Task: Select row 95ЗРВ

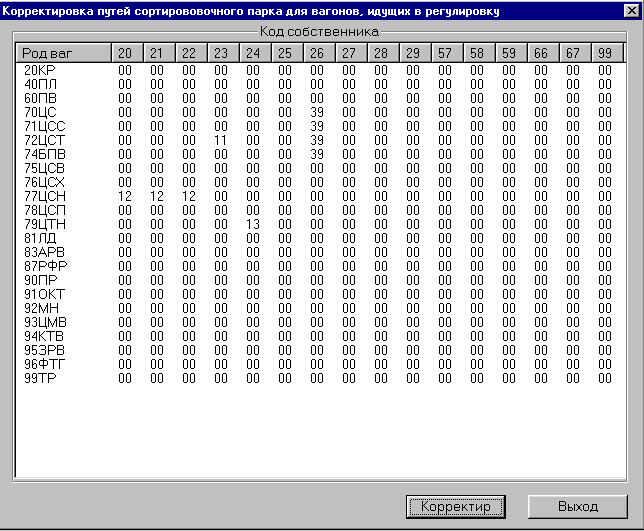Action: [320, 350]
